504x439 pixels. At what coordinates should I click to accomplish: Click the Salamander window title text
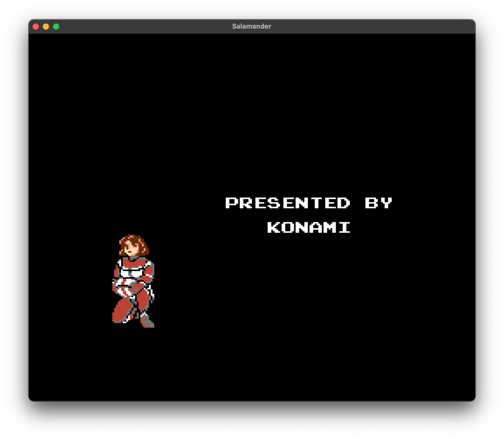[252, 27]
